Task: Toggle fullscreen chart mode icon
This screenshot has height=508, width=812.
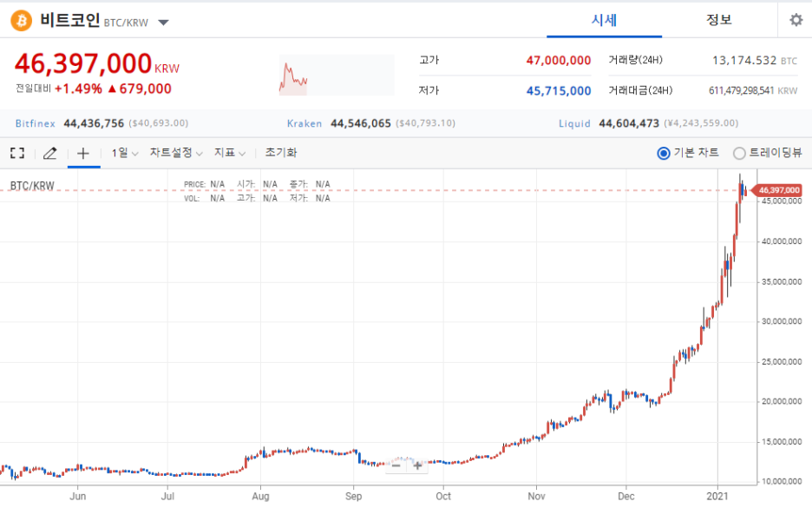Action: coord(17,153)
